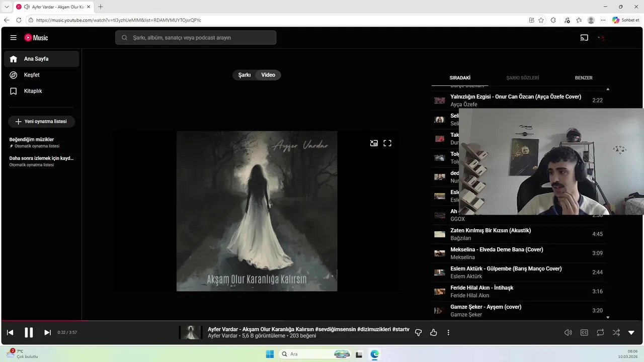Pause the current song
Image resolution: width=644 pixels, height=362 pixels.
point(29,332)
